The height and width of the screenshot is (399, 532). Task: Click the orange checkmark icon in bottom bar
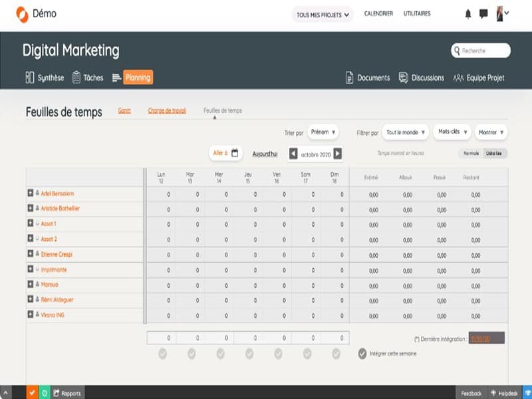pyautogui.click(x=31, y=393)
